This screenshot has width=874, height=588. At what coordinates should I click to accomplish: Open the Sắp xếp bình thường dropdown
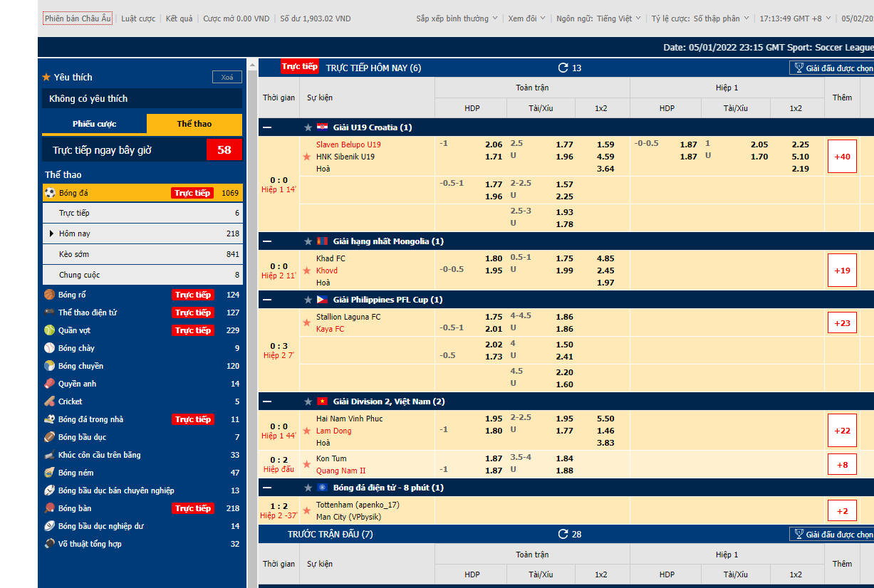tap(457, 19)
